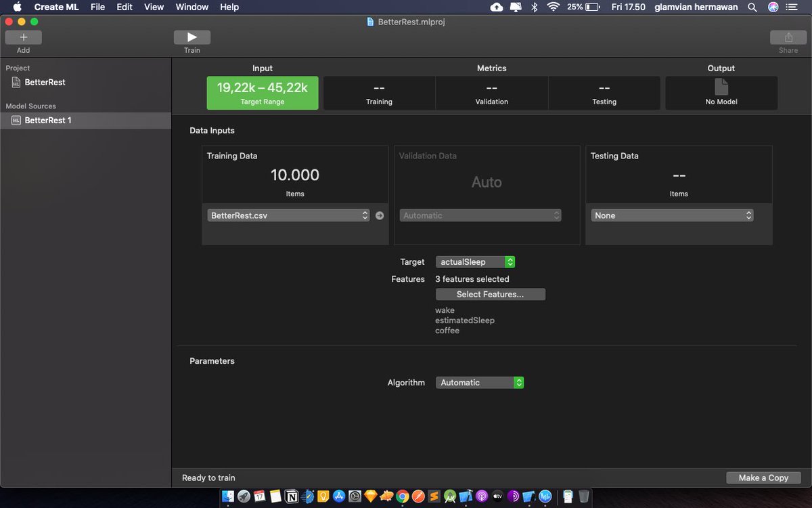Click the Make a Copy button
The height and width of the screenshot is (508, 812).
coord(763,478)
